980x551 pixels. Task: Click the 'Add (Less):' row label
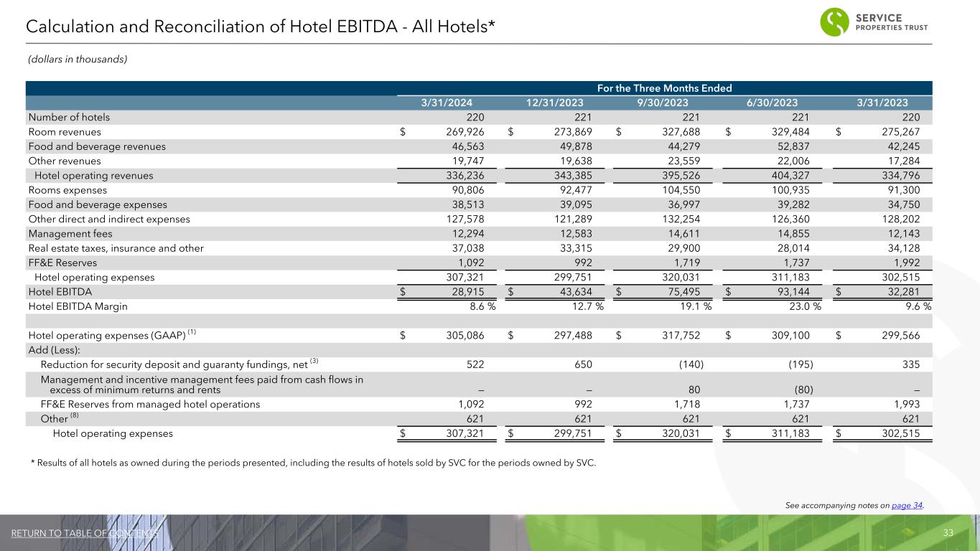pyautogui.click(x=54, y=349)
